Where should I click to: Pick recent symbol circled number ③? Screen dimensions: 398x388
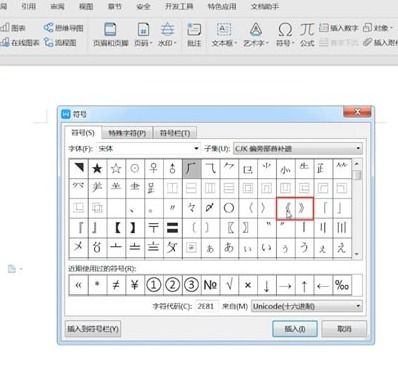(x=191, y=285)
